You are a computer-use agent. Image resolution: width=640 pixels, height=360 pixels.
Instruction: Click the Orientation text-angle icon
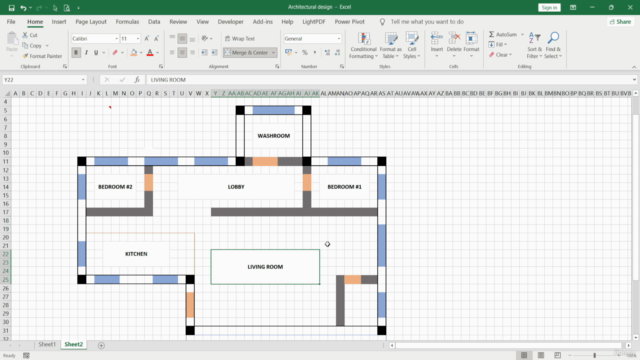pos(205,38)
